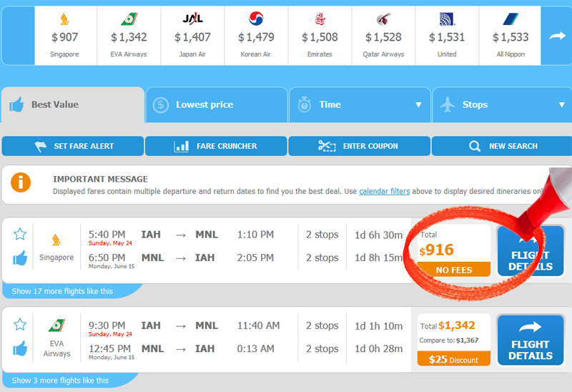The width and height of the screenshot is (572, 392).
Task: Click the 1d 0h 28m duration
Action: coord(379,348)
